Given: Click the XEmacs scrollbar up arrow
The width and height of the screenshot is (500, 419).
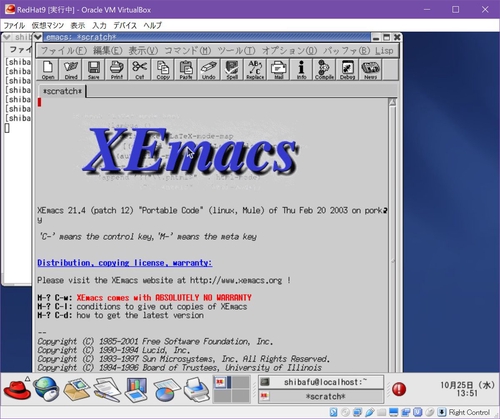Looking at the screenshot, I should tap(393, 102).
